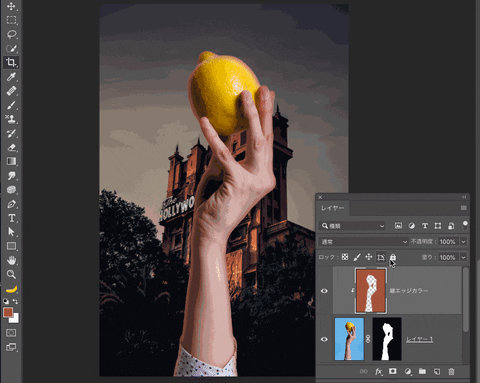Click the opacity 100% value field
Screen dimensions: 480x383
[448, 241]
